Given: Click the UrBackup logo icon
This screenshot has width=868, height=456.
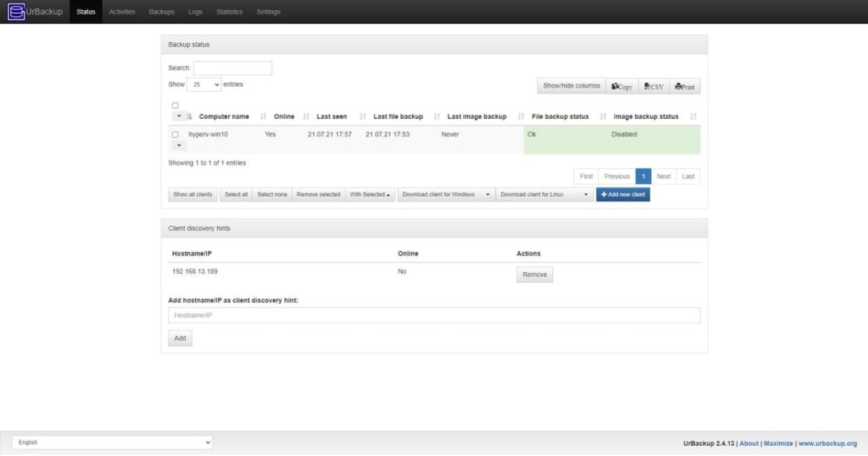Looking at the screenshot, I should pos(15,11).
